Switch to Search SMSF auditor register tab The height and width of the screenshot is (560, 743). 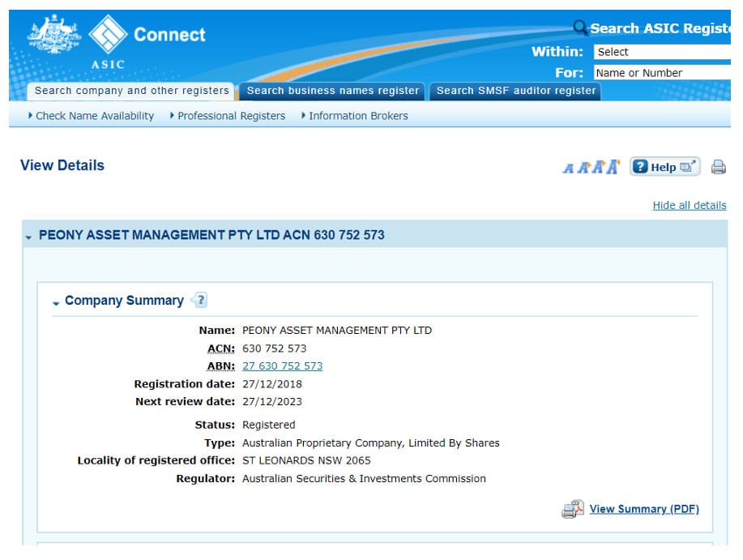click(515, 91)
